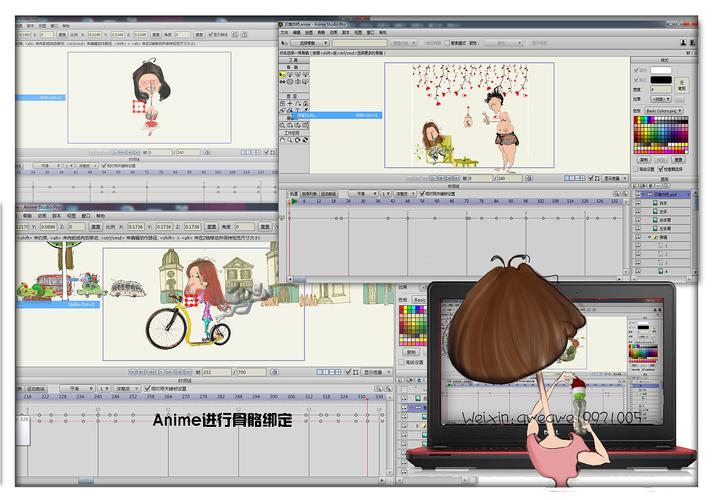
Task: Click the 重置 button after angle field in bottom-left window
Action: coord(265,226)
